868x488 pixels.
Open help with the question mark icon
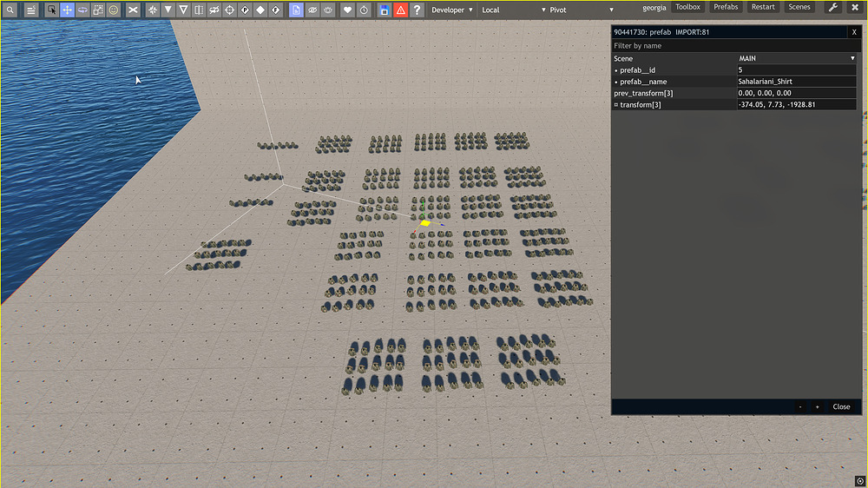tap(417, 10)
